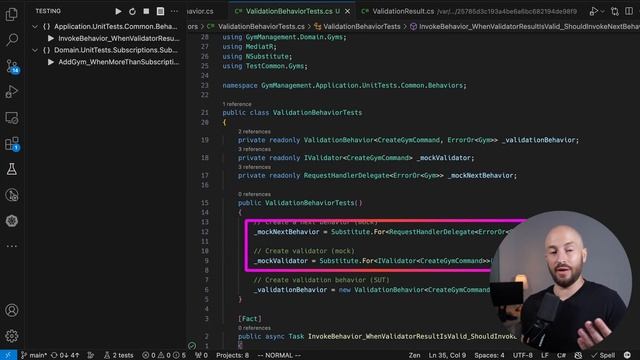Screen dimensions: 640x360
Task: Open Manage gear settings icon
Action: 11,336
